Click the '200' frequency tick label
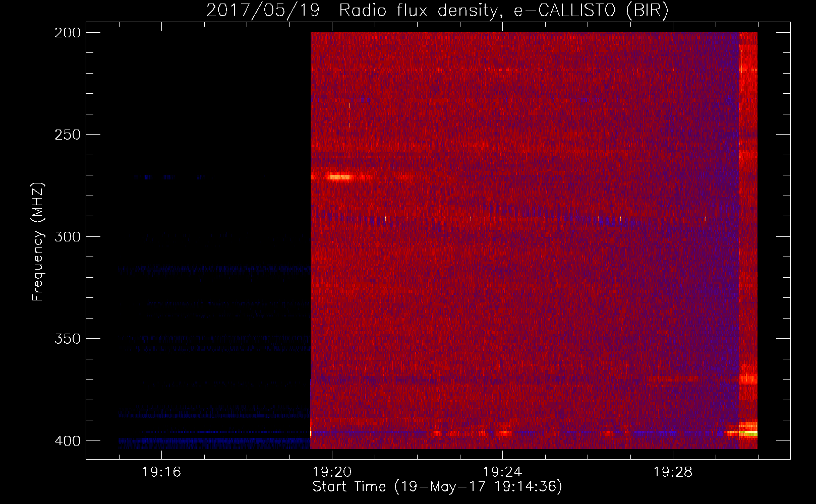This screenshot has height=504, width=816. pos(68,33)
